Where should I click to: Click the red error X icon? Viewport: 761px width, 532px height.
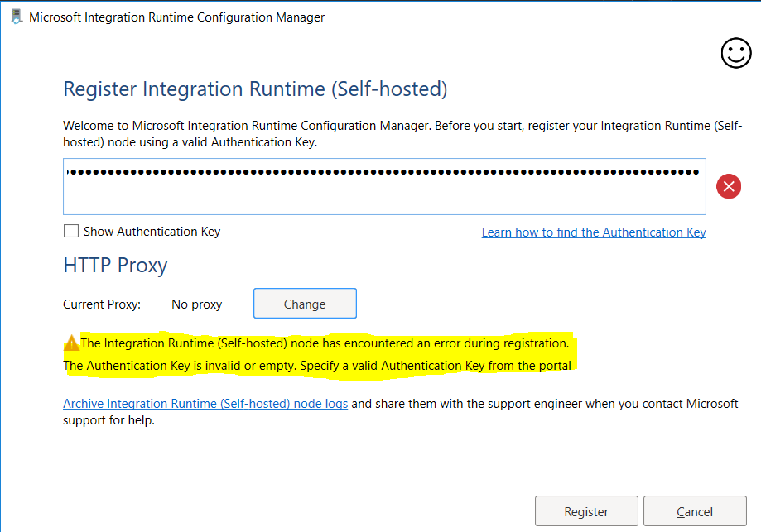coord(729,186)
